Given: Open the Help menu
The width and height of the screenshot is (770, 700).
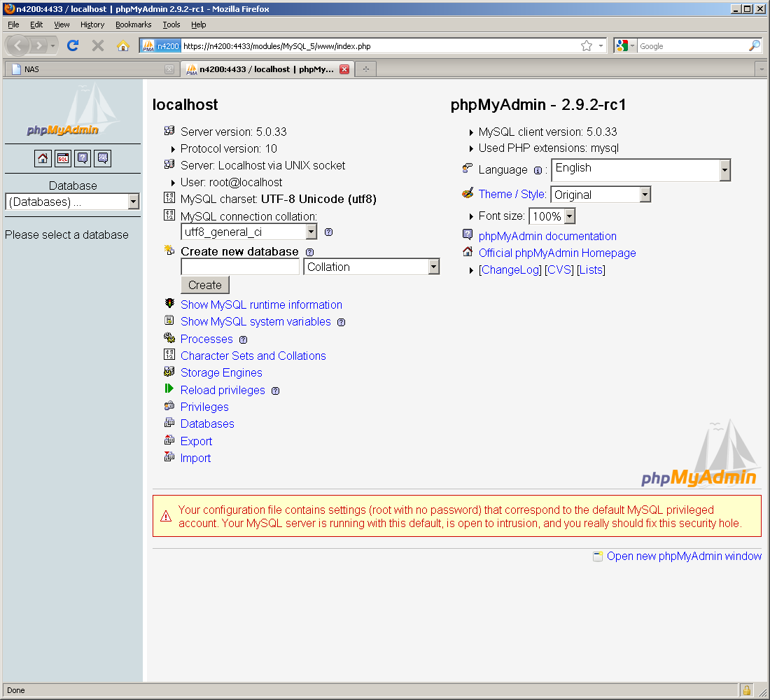Looking at the screenshot, I should (x=198, y=24).
